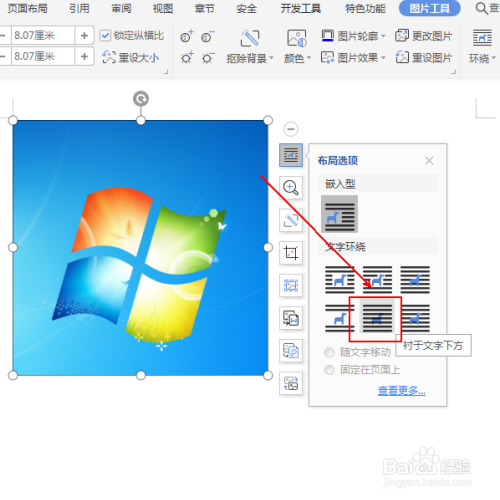The image size is (500, 500).
Task: Click the dashed-frame picture floating icon
Action: pyautogui.click(x=291, y=285)
